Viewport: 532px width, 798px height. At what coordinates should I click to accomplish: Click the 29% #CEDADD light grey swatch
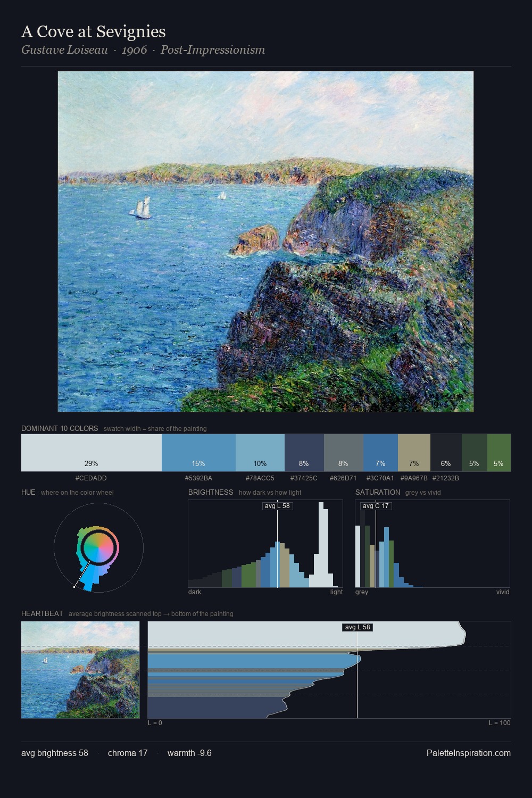click(x=92, y=453)
